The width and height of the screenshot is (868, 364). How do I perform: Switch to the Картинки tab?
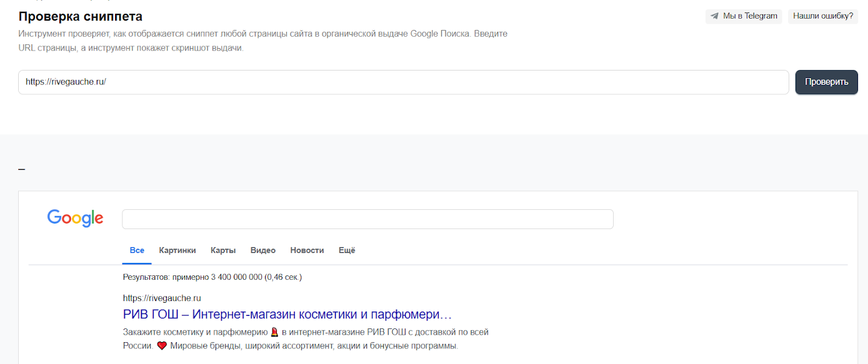(177, 250)
